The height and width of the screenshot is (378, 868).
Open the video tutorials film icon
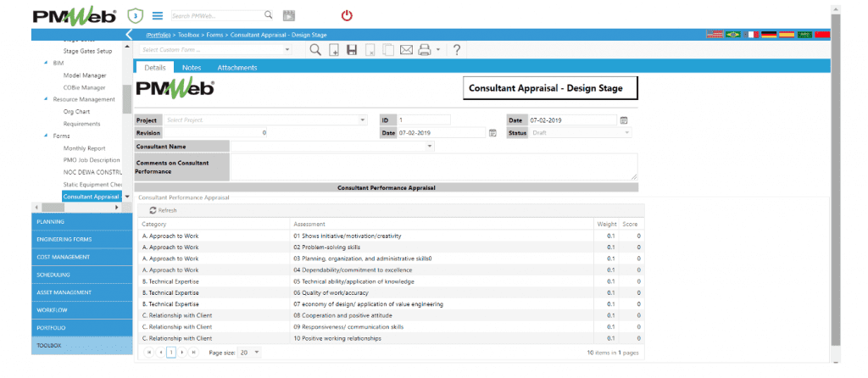point(288,15)
